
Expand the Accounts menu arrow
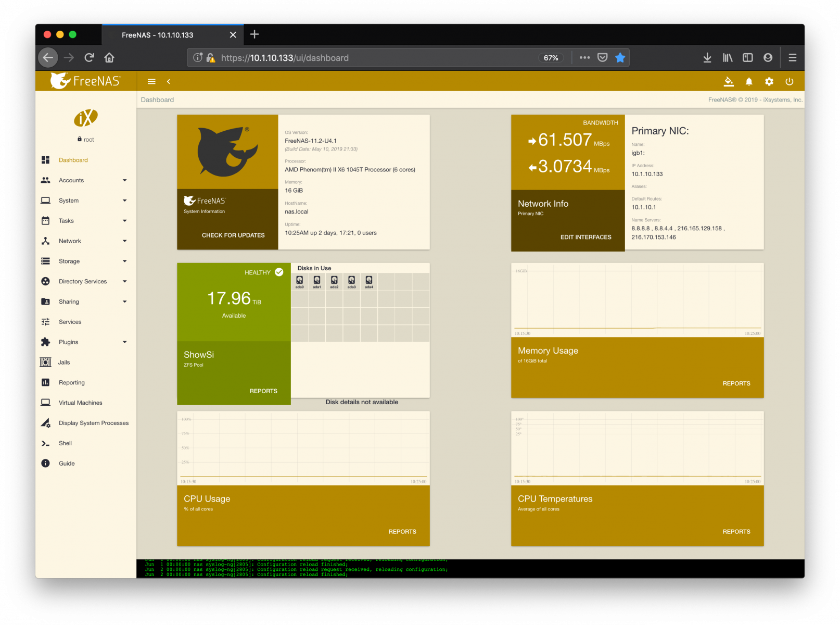click(125, 180)
